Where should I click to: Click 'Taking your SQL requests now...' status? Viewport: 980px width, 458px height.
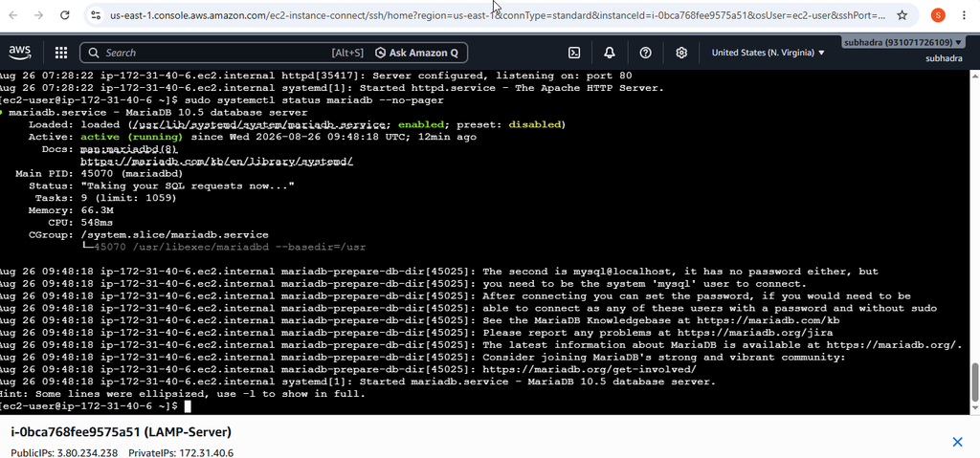click(188, 185)
